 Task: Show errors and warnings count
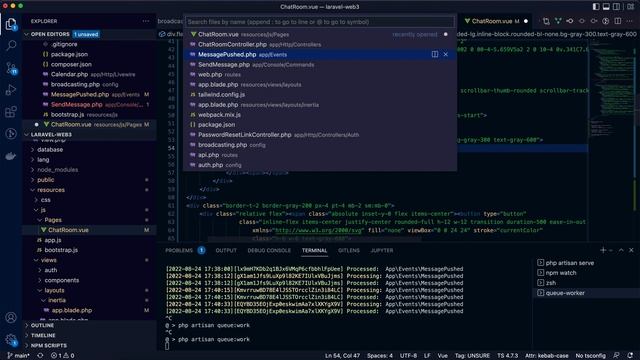[62, 356]
